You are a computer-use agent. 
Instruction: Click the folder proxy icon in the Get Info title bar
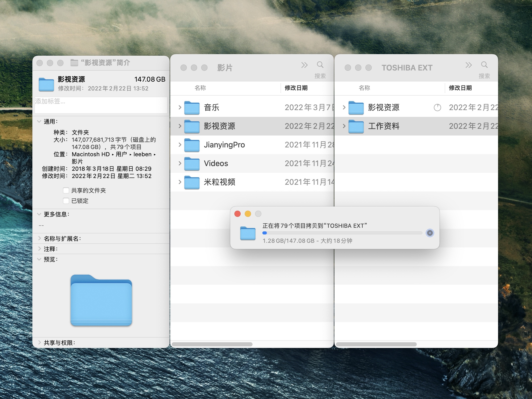pyautogui.click(x=74, y=63)
